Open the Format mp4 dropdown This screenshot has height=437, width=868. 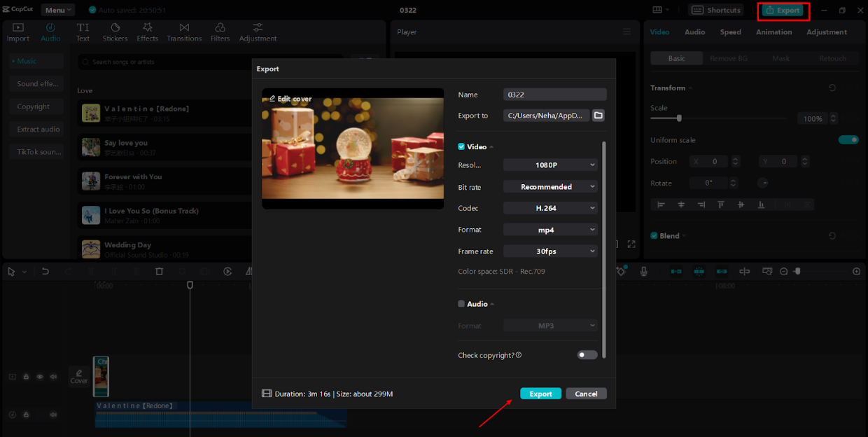[x=550, y=230]
